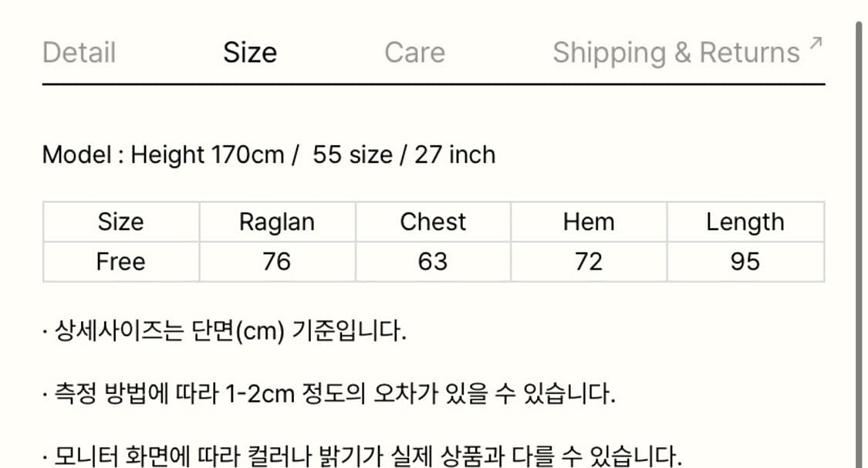Select the Chest value 63
Image resolution: width=868 pixels, height=468 pixels.
(433, 261)
